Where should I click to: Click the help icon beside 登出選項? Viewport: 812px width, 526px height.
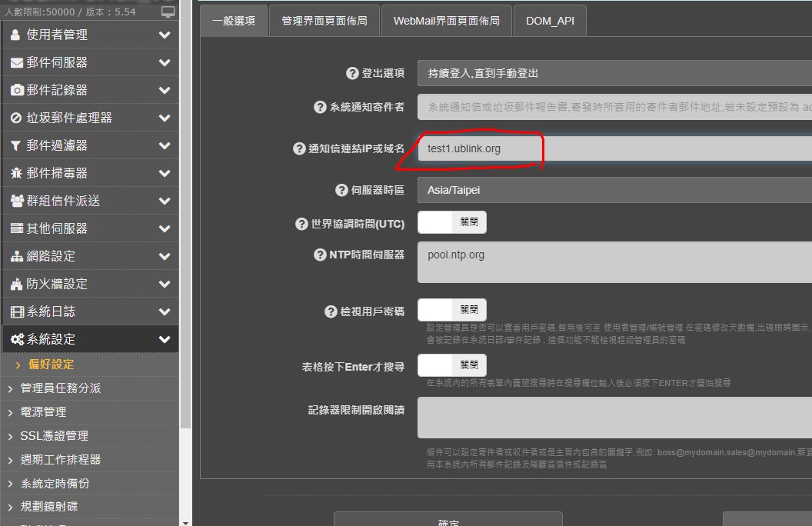(x=353, y=73)
